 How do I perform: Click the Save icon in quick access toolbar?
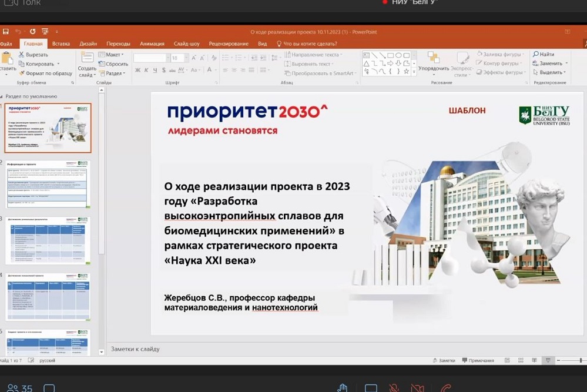5,32
